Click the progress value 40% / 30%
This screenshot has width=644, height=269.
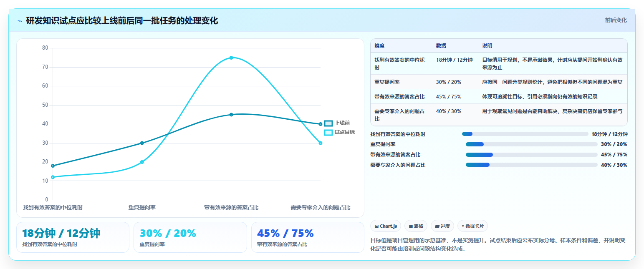coord(614,165)
